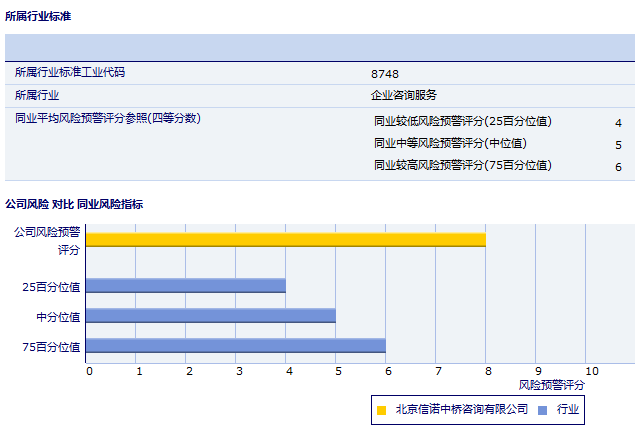
Task: Click the blue industry legend swatch
Action: click(x=542, y=410)
